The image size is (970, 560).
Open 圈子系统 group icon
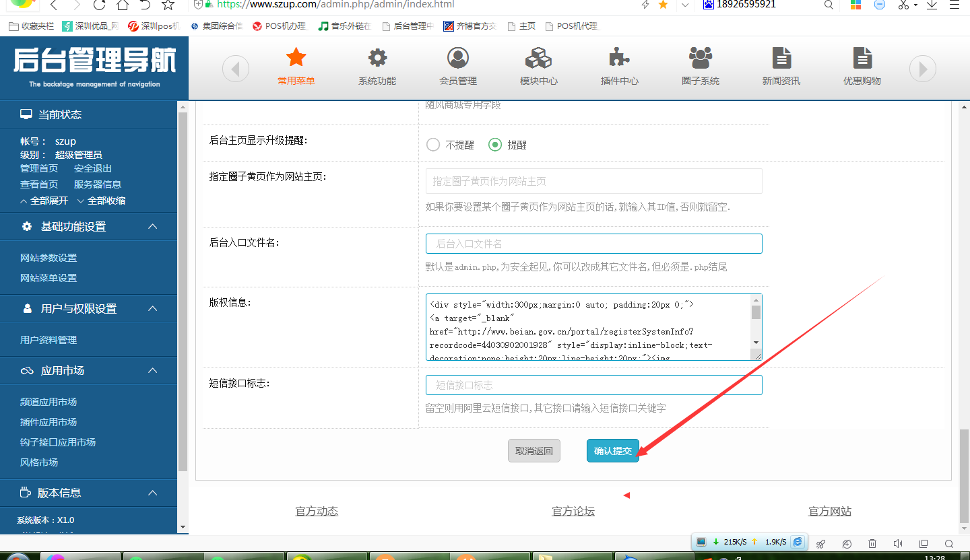tap(701, 59)
